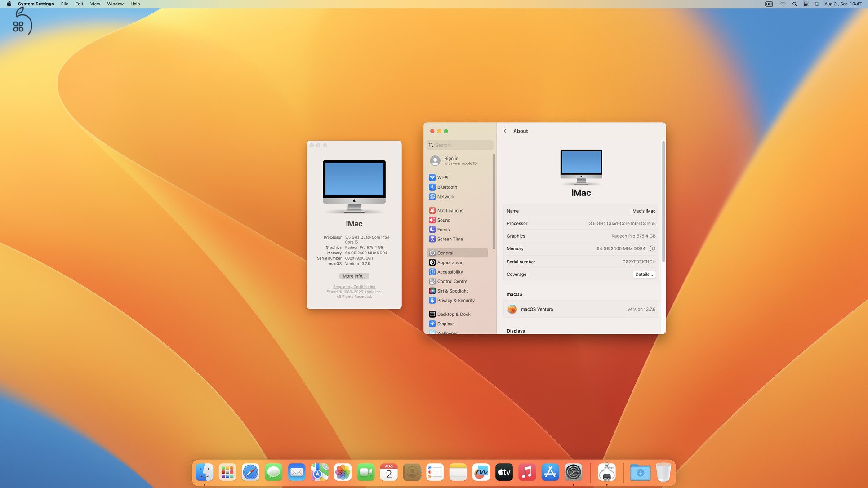Click the About pane vertical scrollbar

(663, 201)
